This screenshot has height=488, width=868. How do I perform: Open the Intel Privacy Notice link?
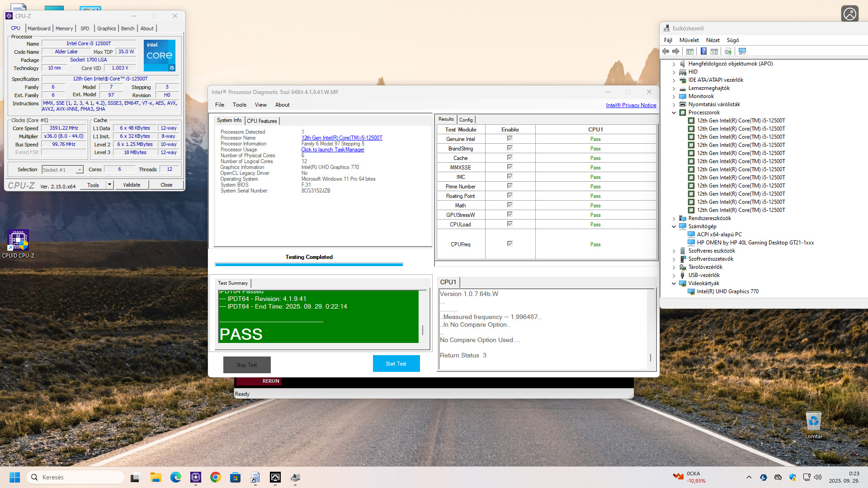tap(631, 105)
